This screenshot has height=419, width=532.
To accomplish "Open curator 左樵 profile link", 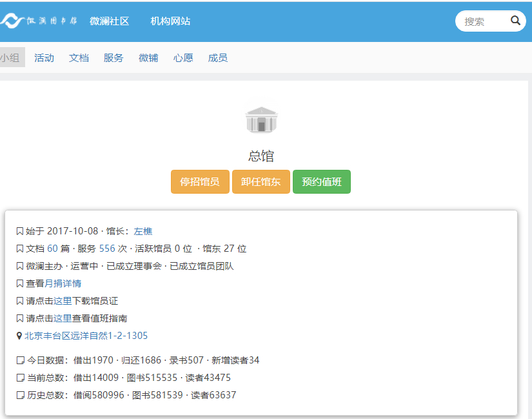I will (x=143, y=231).
